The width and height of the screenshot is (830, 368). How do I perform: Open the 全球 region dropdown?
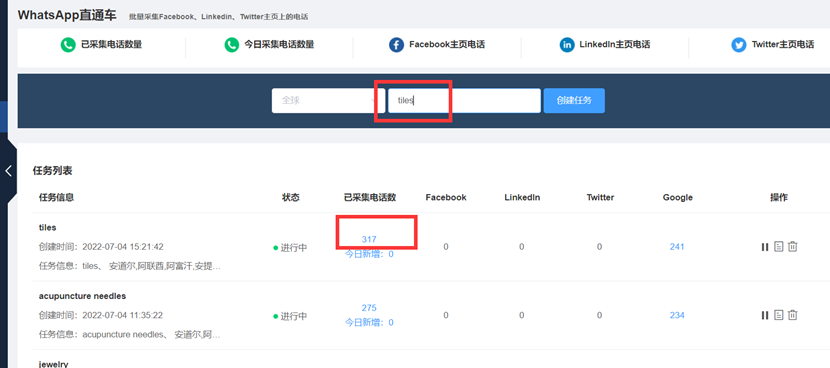(x=328, y=101)
